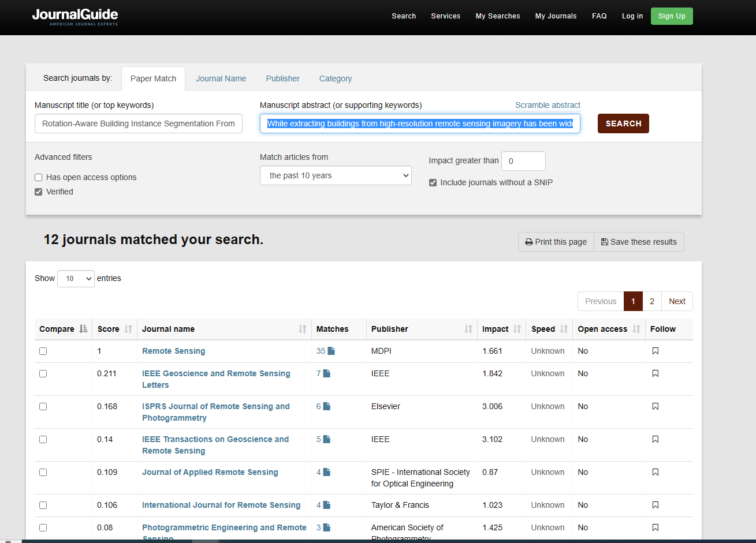The width and height of the screenshot is (756, 543).
Task: Click publisher cell Taylor & Francis
Action: click(x=400, y=505)
